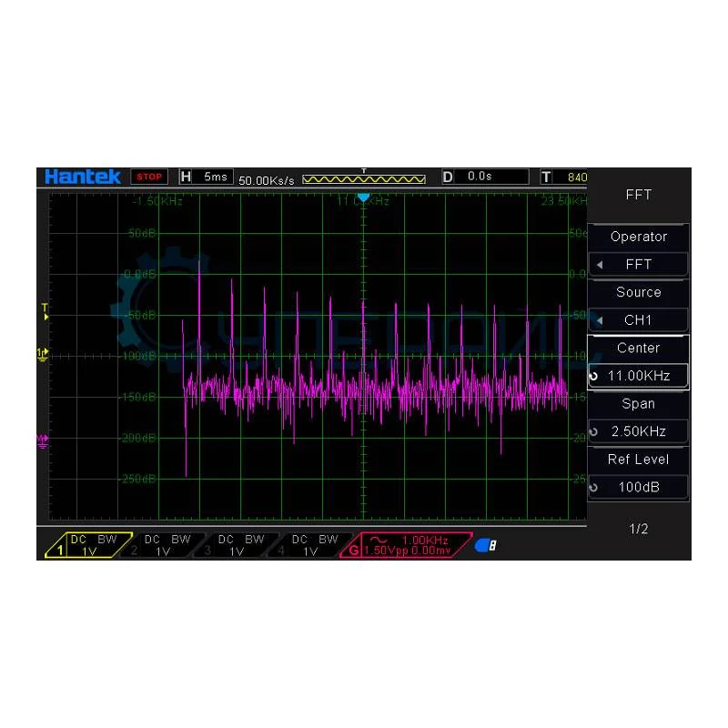Click the Hantek logo

pos(83,177)
